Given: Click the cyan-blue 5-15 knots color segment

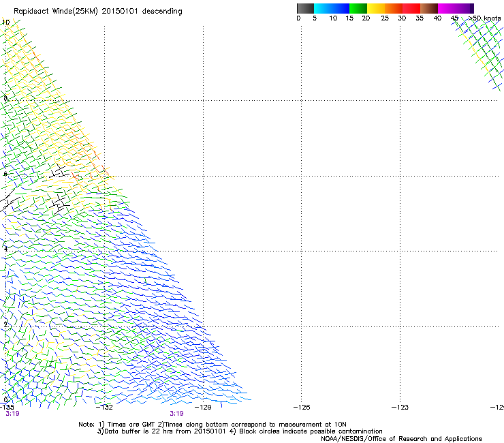Looking at the screenshot, I should coord(332,8).
